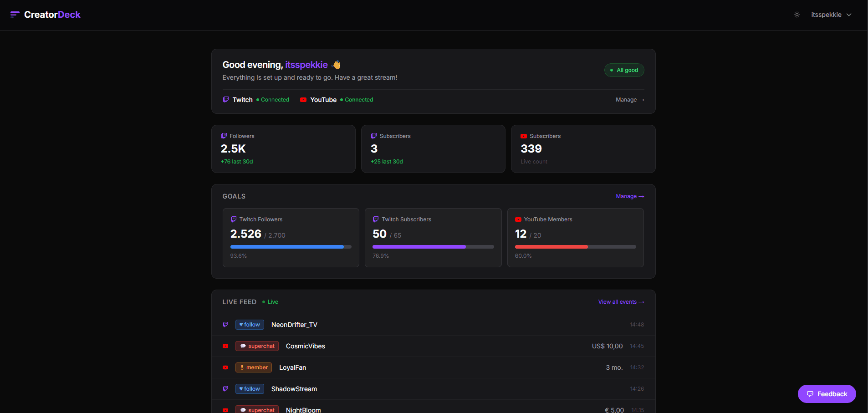Click NeonDrifter_TV username
868x413 pixels.
[x=294, y=325]
